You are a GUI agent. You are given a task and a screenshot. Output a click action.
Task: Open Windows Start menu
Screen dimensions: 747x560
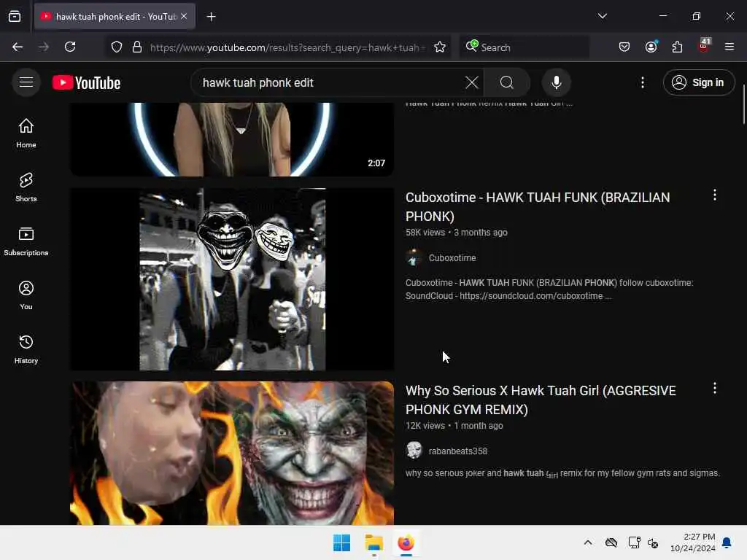click(x=341, y=542)
